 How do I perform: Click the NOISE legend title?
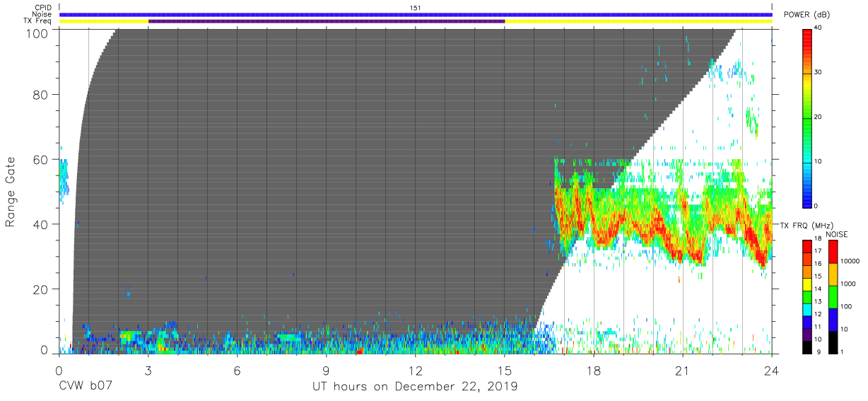click(836, 234)
